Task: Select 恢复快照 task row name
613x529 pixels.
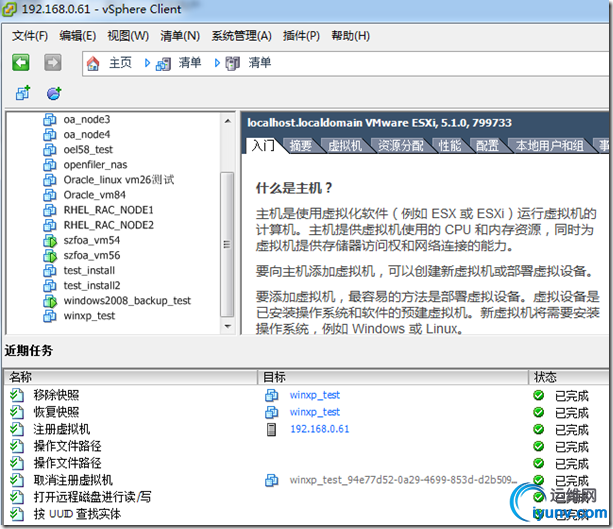Action: (56, 412)
